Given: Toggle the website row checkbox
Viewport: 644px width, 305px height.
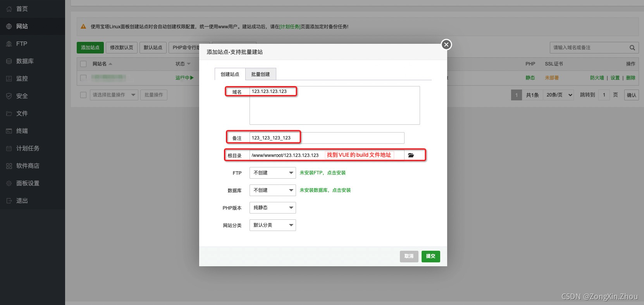Looking at the screenshot, I should click(83, 78).
